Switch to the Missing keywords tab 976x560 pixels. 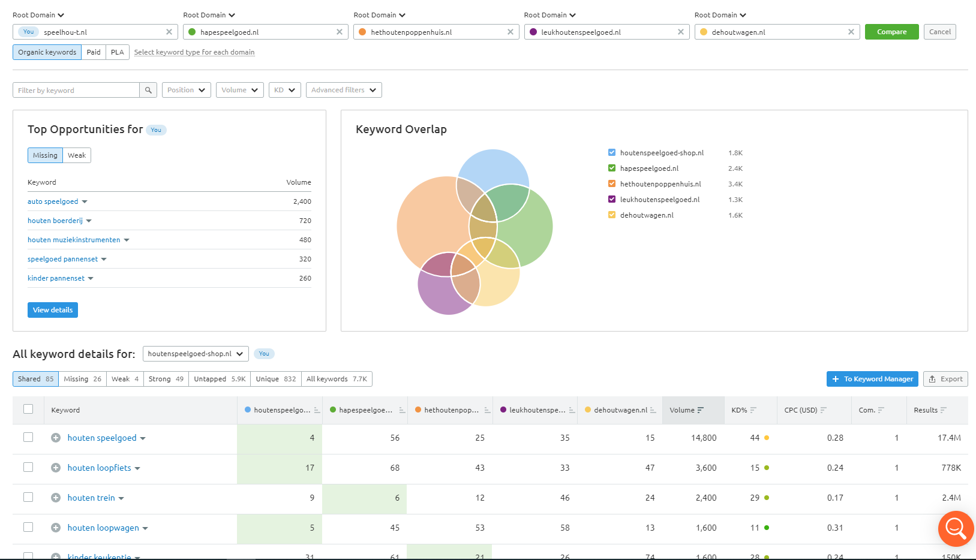pyautogui.click(x=82, y=379)
